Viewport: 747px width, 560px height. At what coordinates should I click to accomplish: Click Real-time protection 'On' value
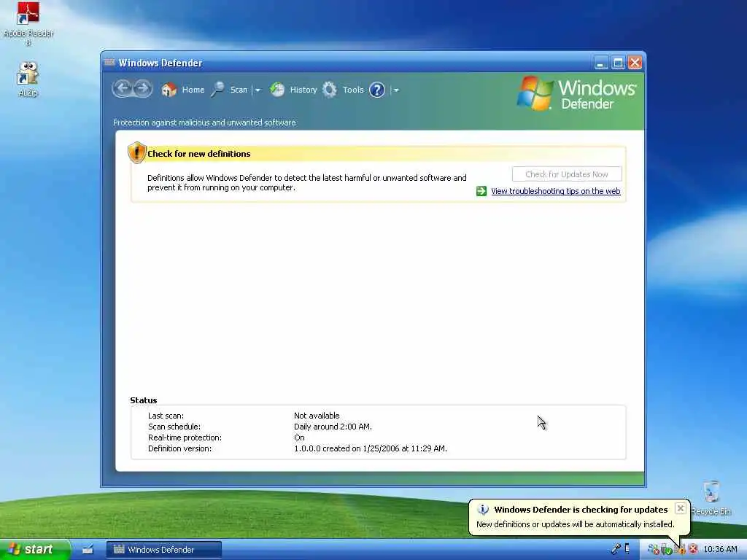coord(299,437)
